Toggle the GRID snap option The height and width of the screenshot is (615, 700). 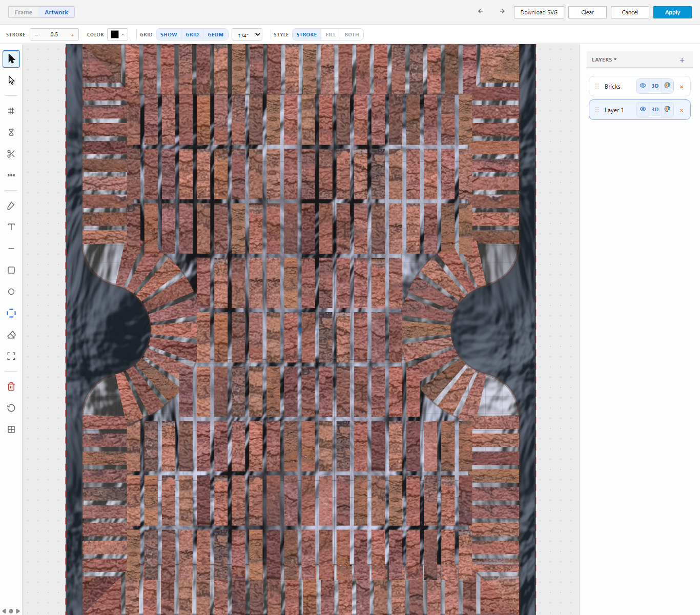tap(192, 35)
